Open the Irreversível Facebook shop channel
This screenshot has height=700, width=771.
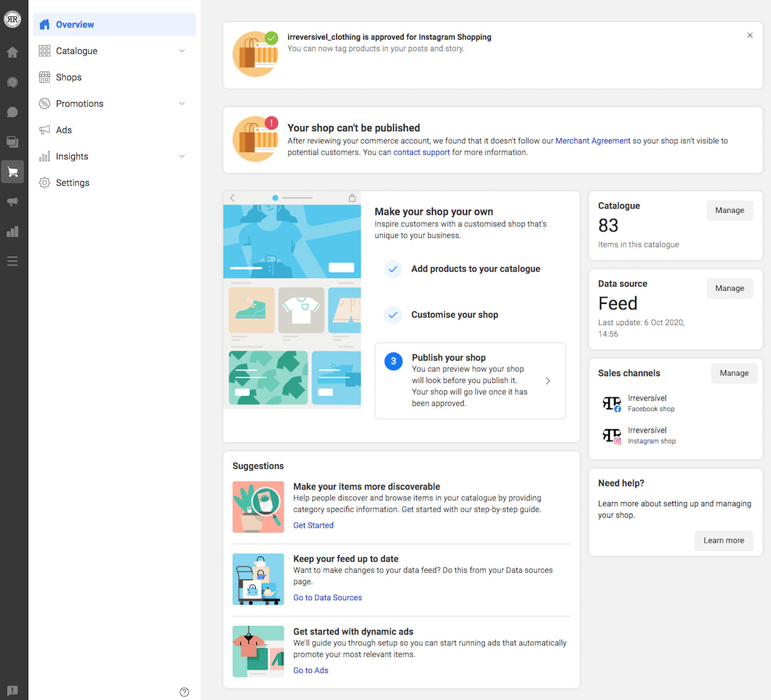(x=639, y=403)
